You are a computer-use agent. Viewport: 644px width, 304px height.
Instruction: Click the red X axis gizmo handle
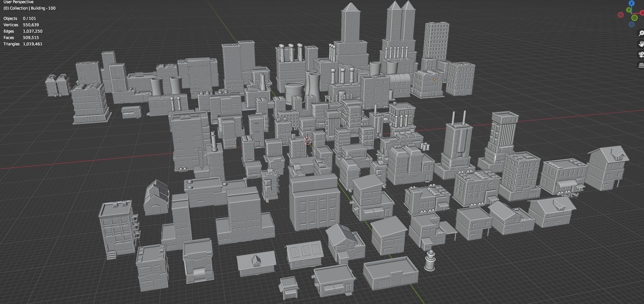642,13
